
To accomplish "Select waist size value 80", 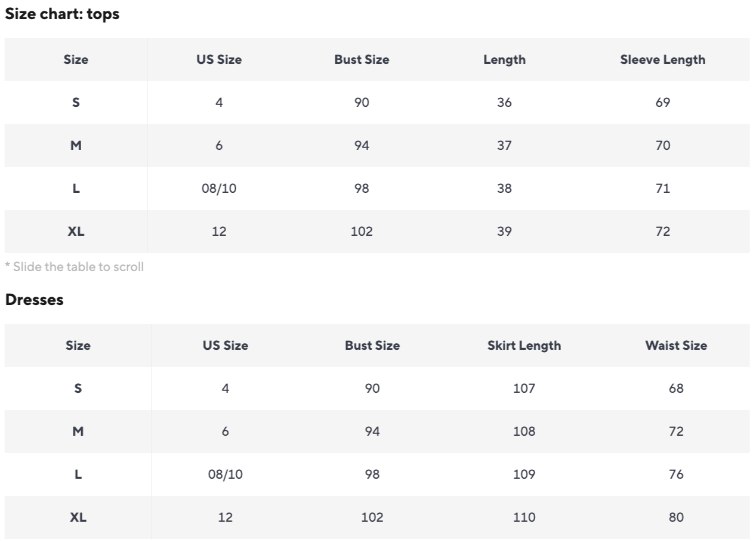I will click(x=676, y=518).
